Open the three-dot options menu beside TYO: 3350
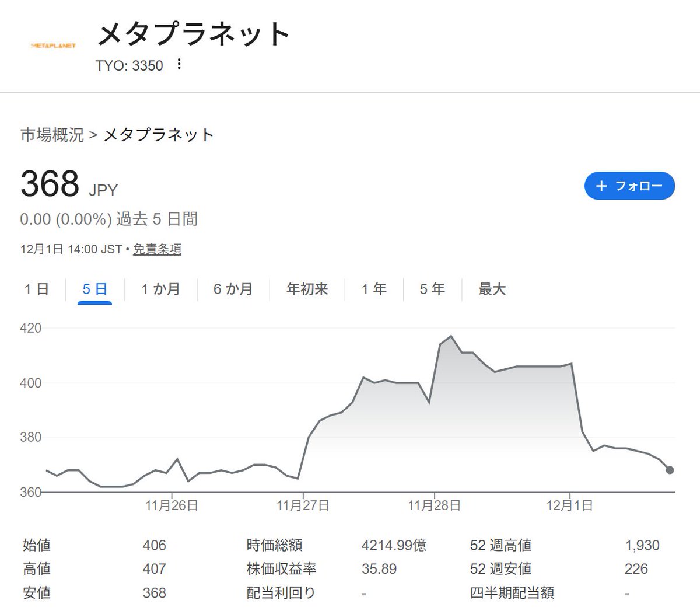The width and height of the screenshot is (700, 614). tap(178, 65)
